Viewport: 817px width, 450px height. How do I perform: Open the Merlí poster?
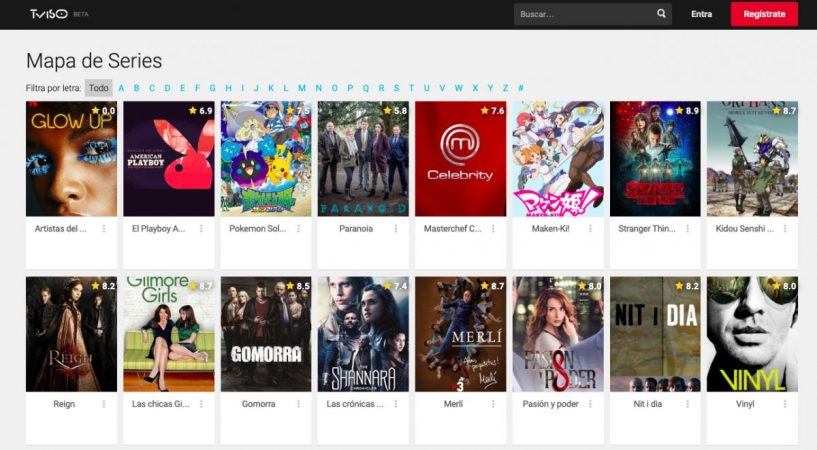tap(461, 334)
